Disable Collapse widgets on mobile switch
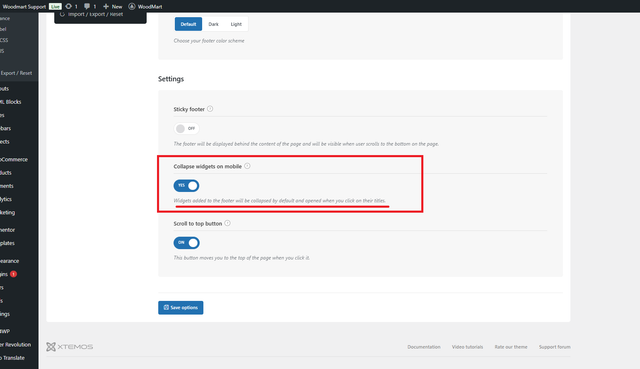The width and height of the screenshot is (640, 369). [187, 186]
